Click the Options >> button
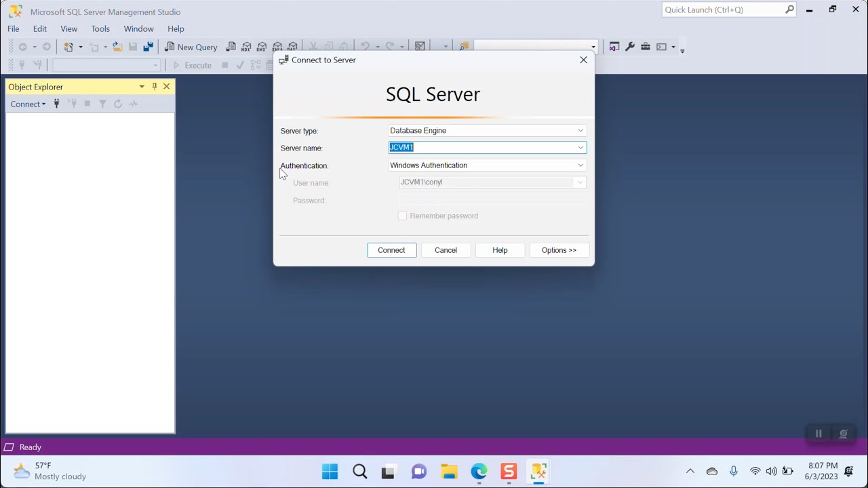 (559, 250)
